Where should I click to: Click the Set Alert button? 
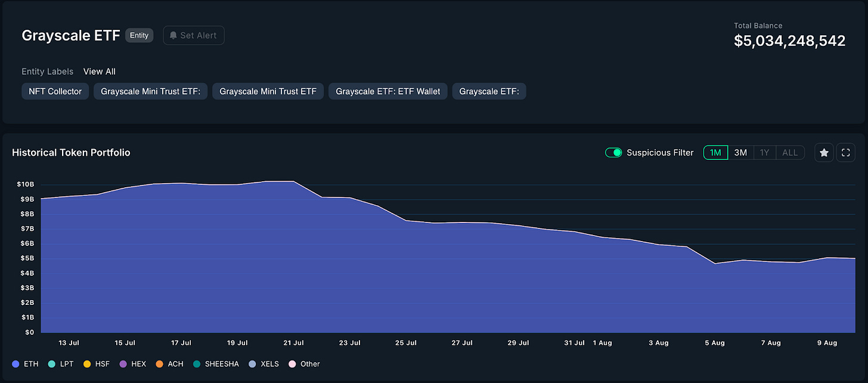tap(194, 35)
